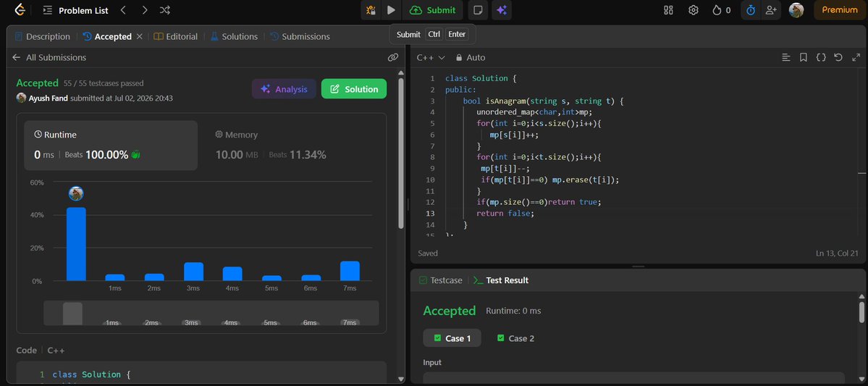Click the scroll up arrow in left panel
Screen dimensions: 868x386
click(401, 72)
